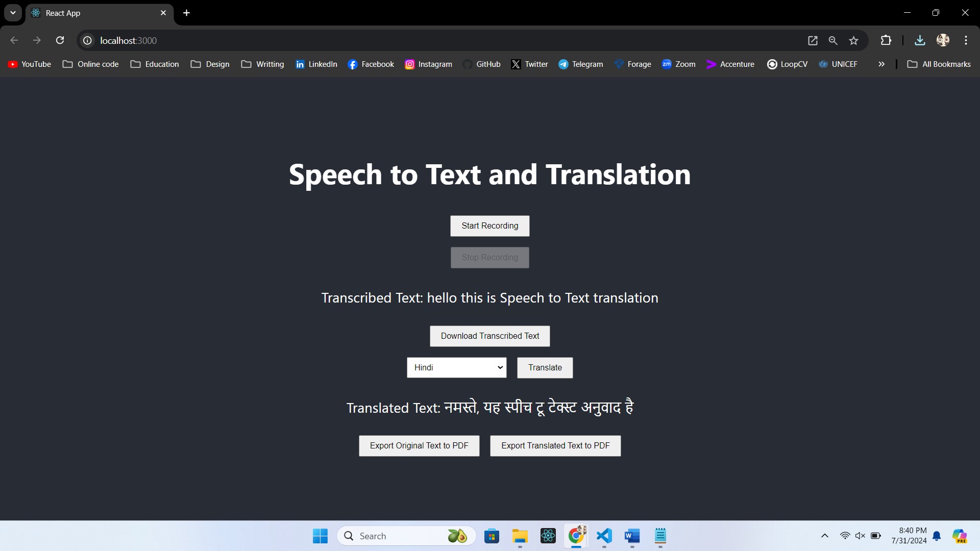Open the LinkedIn bookmark
The height and width of the screenshot is (551, 980).
click(316, 64)
